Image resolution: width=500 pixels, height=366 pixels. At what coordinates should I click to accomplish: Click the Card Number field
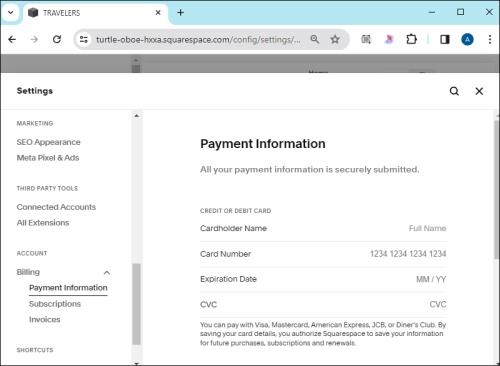click(x=323, y=254)
